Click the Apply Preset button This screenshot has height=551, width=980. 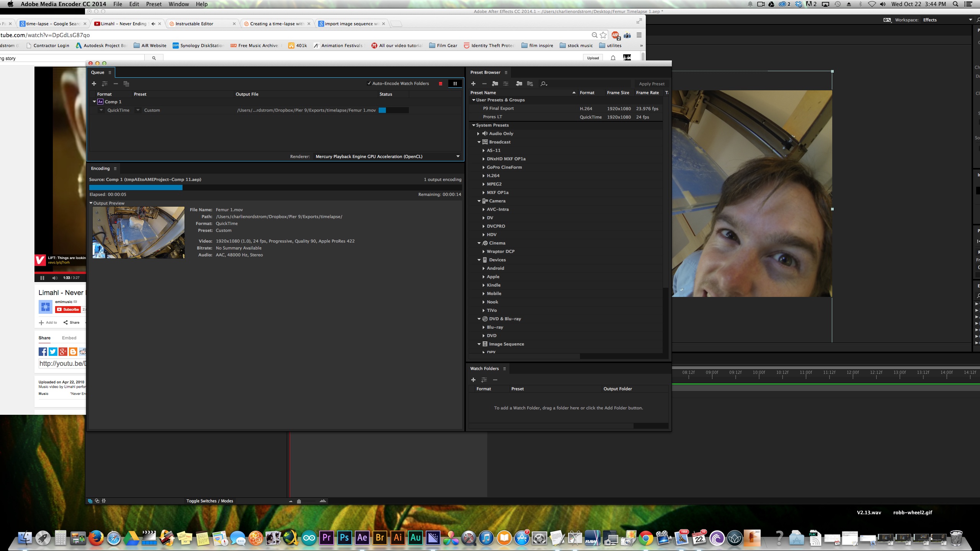(652, 84)
